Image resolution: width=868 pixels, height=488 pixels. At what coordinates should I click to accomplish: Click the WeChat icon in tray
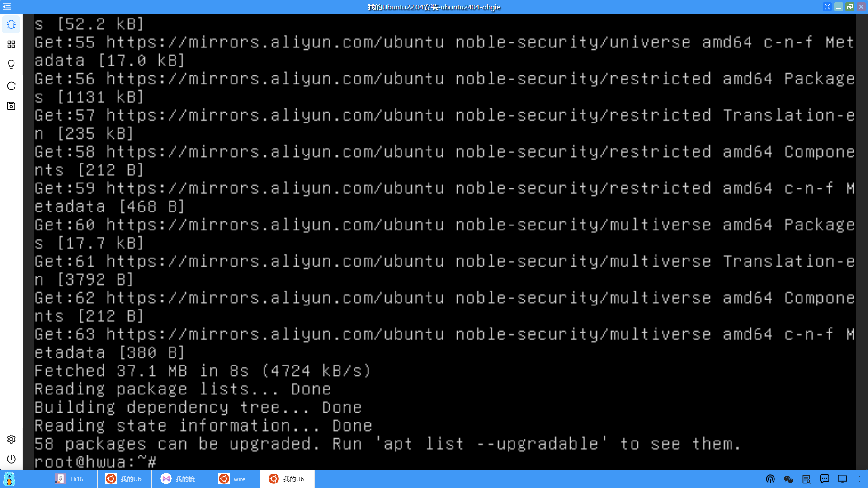click(x=788, y=479)
